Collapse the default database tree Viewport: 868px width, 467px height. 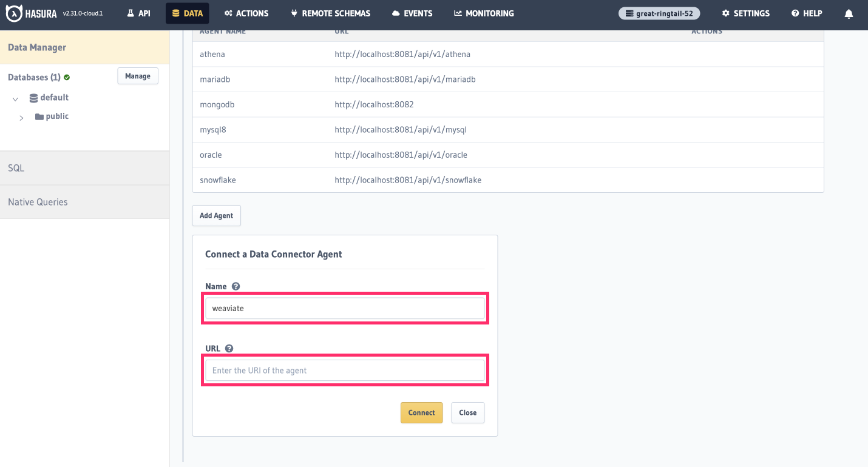pyautogui.click(x=15, y=98)
